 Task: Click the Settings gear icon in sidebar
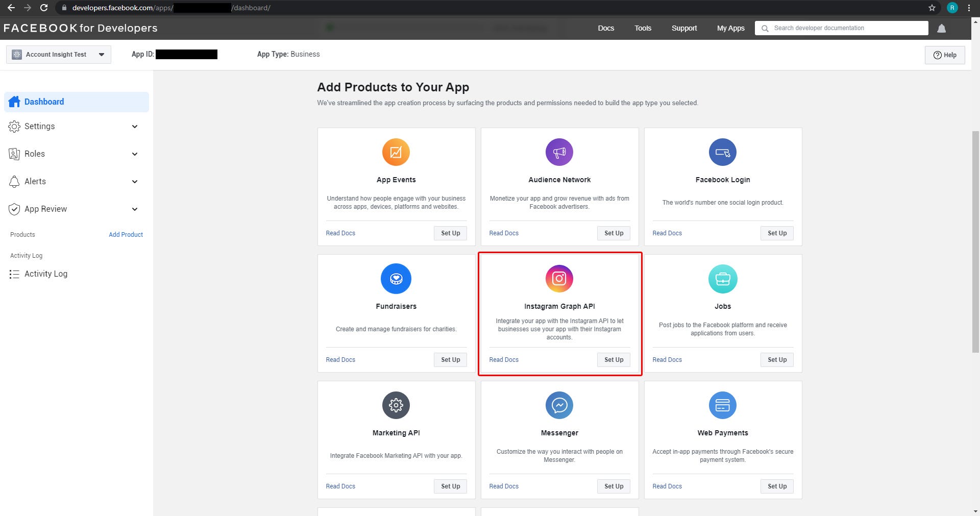pos(14,126)
